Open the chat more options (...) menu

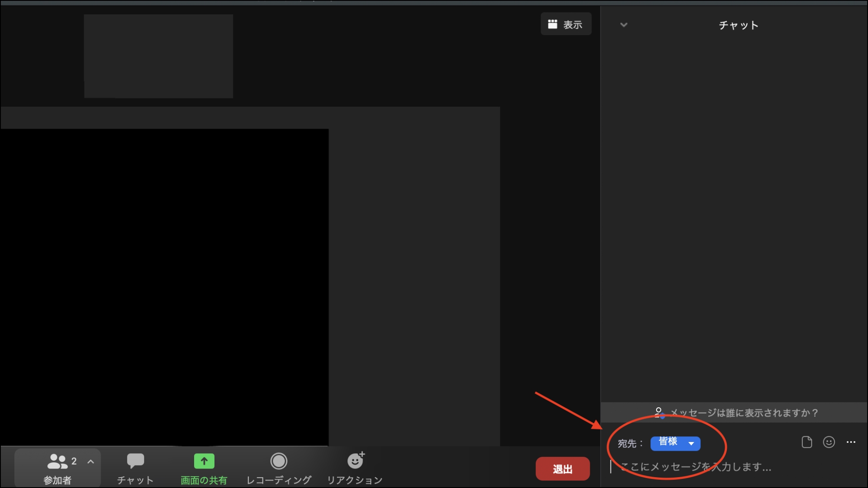click(850, 442)
